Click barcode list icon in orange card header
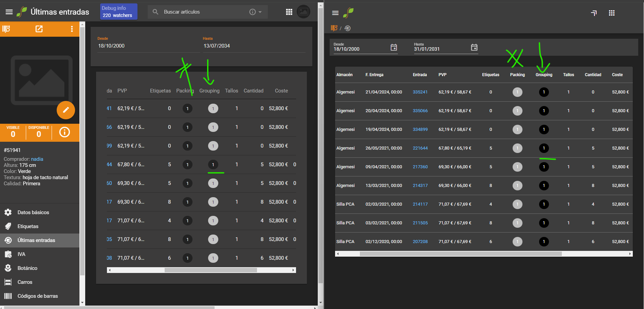Viewport: 644px width, 309px height. pyautogui.click(x=6, y=29)
